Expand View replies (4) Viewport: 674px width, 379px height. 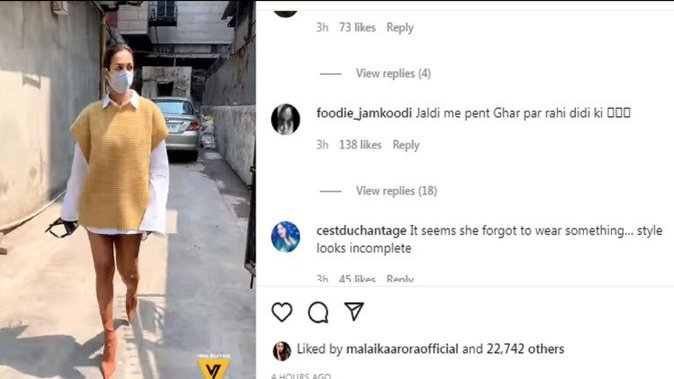[x=393, y=73]
